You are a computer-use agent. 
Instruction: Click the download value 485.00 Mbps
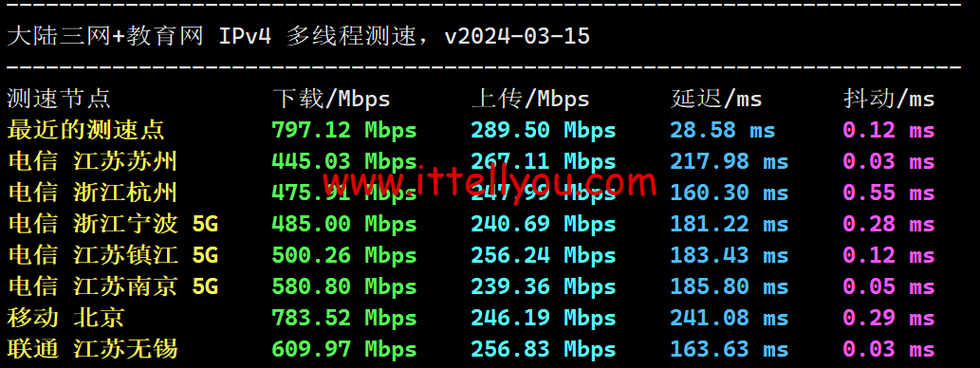pos(344,224)
